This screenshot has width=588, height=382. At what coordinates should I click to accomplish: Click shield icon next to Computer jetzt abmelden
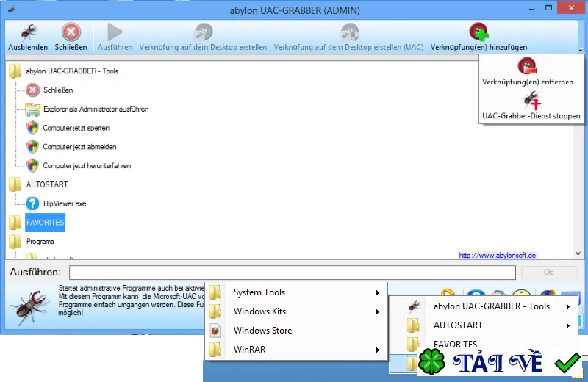point(32,147)
